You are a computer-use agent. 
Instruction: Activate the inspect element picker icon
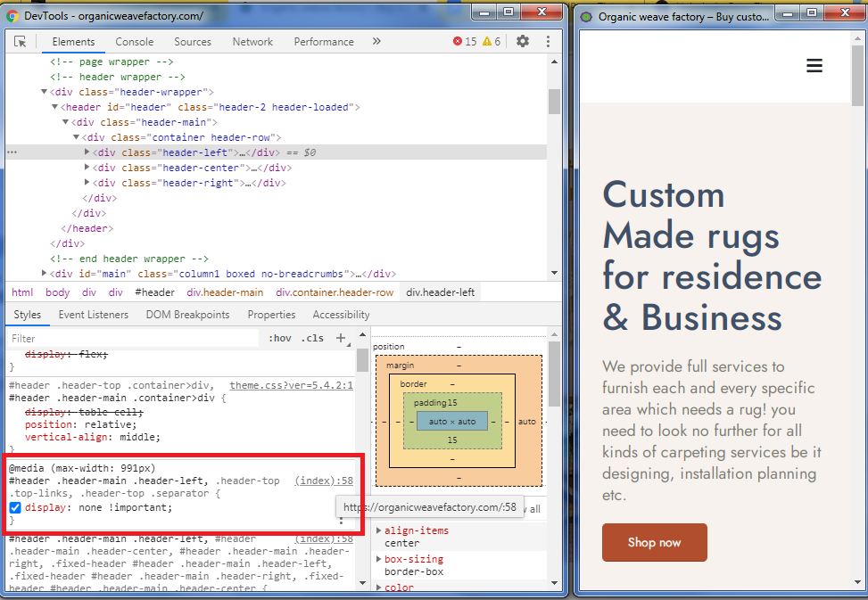20,42
